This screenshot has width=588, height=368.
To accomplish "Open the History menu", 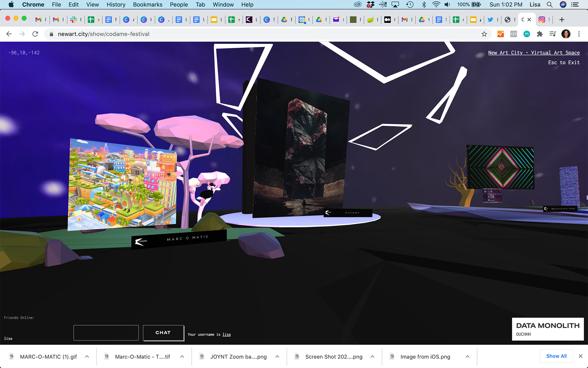I will pyautogui.click(x=116, y=5).
